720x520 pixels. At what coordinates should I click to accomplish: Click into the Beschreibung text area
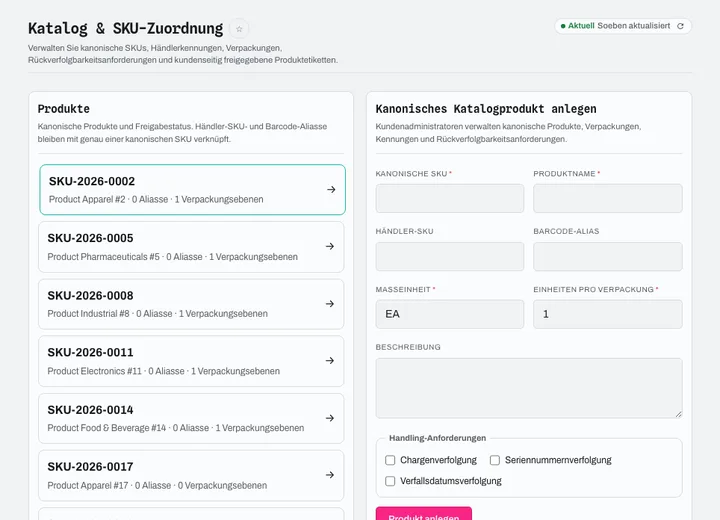point(529,388)
